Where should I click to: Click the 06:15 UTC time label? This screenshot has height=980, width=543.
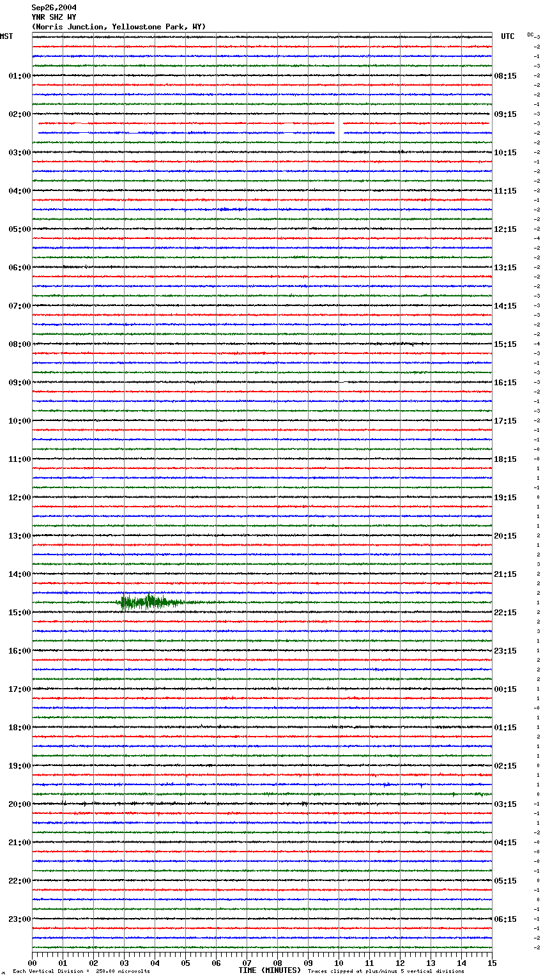pos(505,919)
